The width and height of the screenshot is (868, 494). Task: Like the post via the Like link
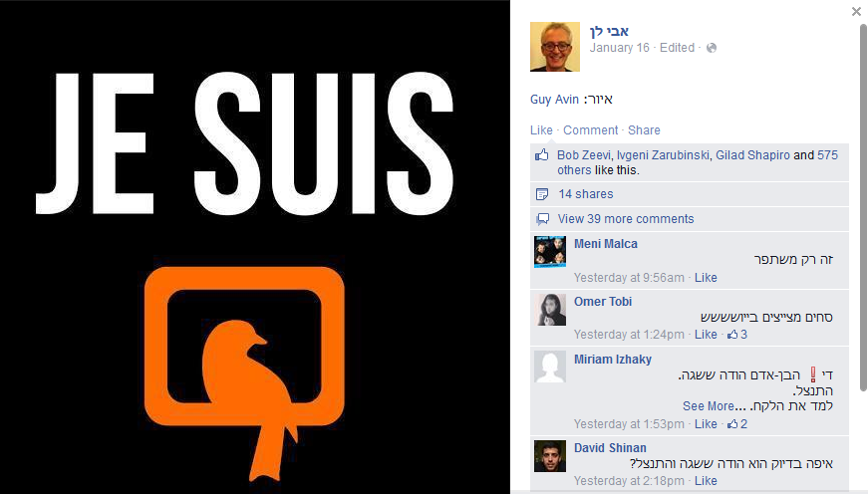click(541, 130)
